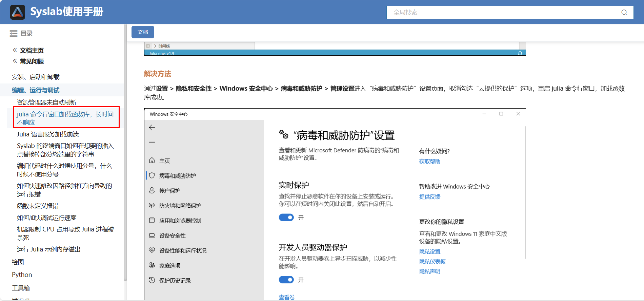Select 应用和浏览器控制 entry
The image size is (644, 301).
tap(180, 221)
